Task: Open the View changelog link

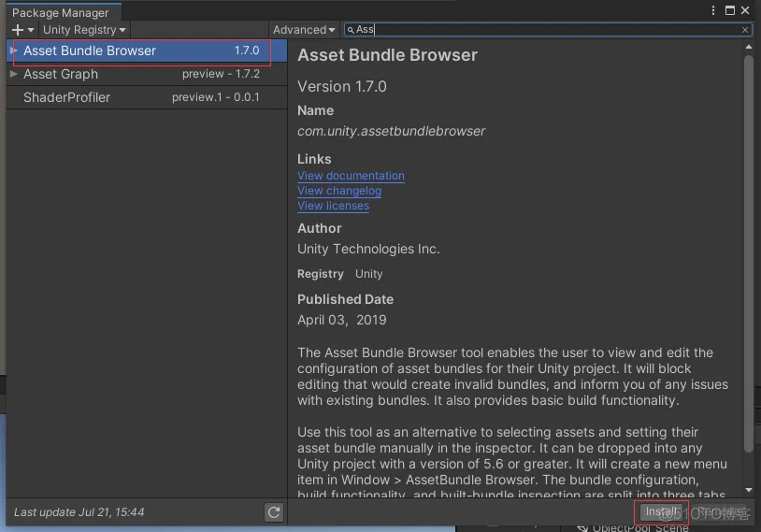Action: (x=339, y=191)
